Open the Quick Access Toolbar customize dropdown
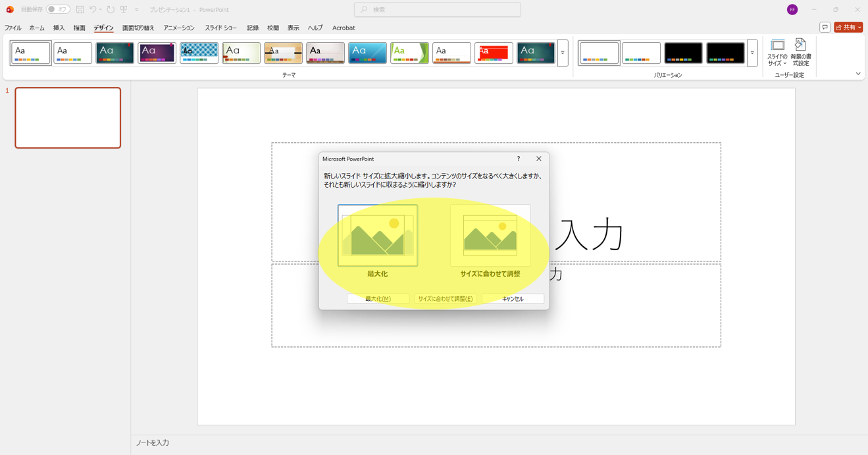The height and width of the screenshot is (455, 868). (137, 10)
